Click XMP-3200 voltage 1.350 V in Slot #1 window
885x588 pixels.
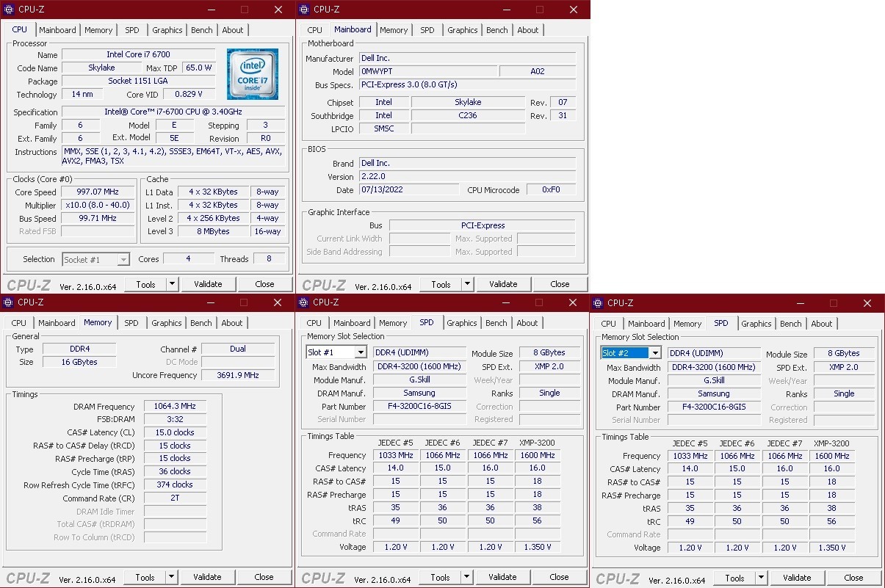(538, 547)
